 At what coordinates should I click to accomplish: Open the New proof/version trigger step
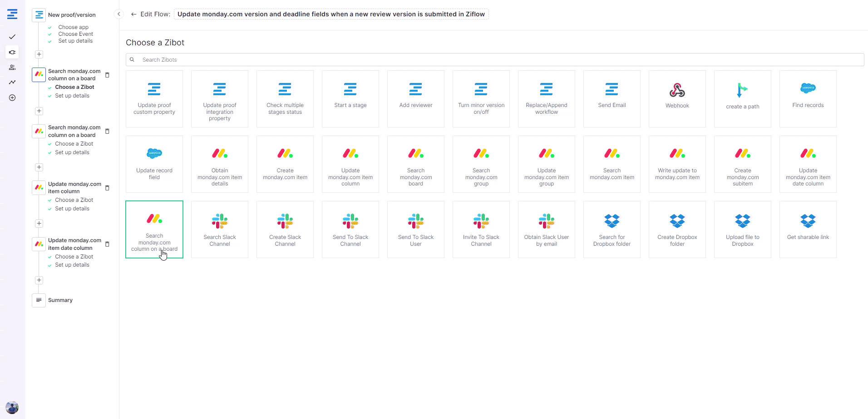[x=71, y=15]
